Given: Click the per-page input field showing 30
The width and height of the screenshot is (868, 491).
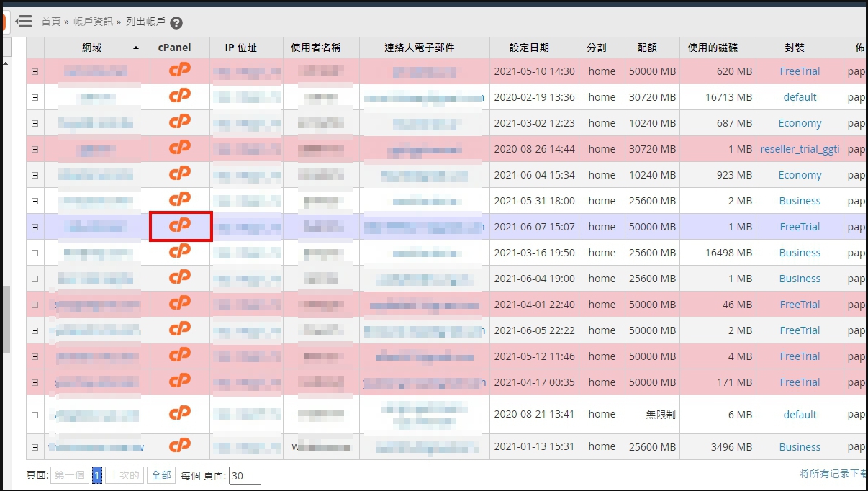Looking at the screenshot, I should click(x=245, y=475).
